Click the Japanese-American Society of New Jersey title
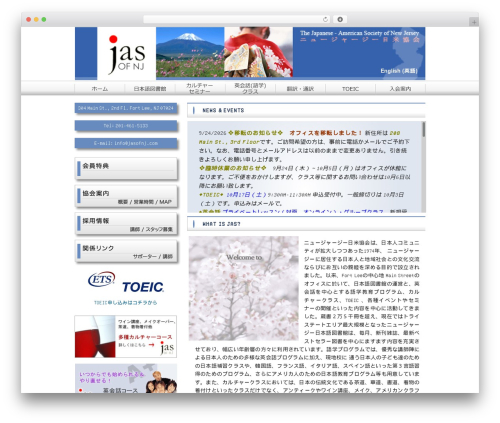Image resolution: width=500 pixels, height=423 pixels. 359,33
